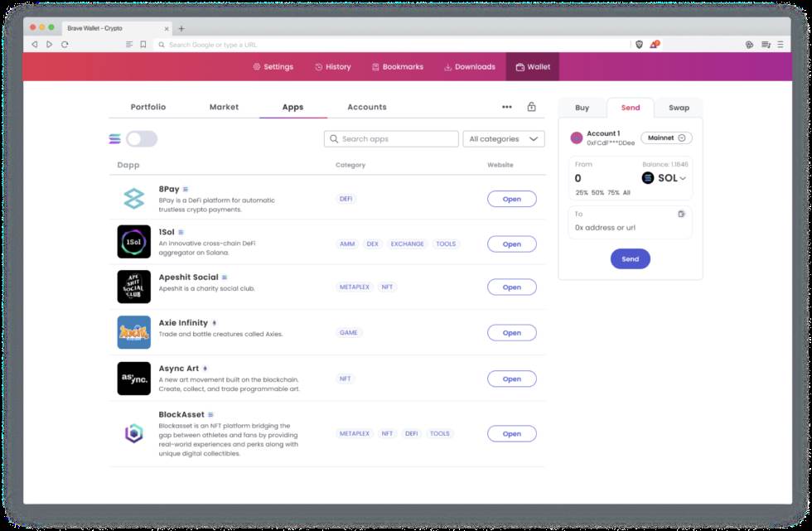Expand the All categories dropdown
The image size is (812, 531).
pos(502,138)
